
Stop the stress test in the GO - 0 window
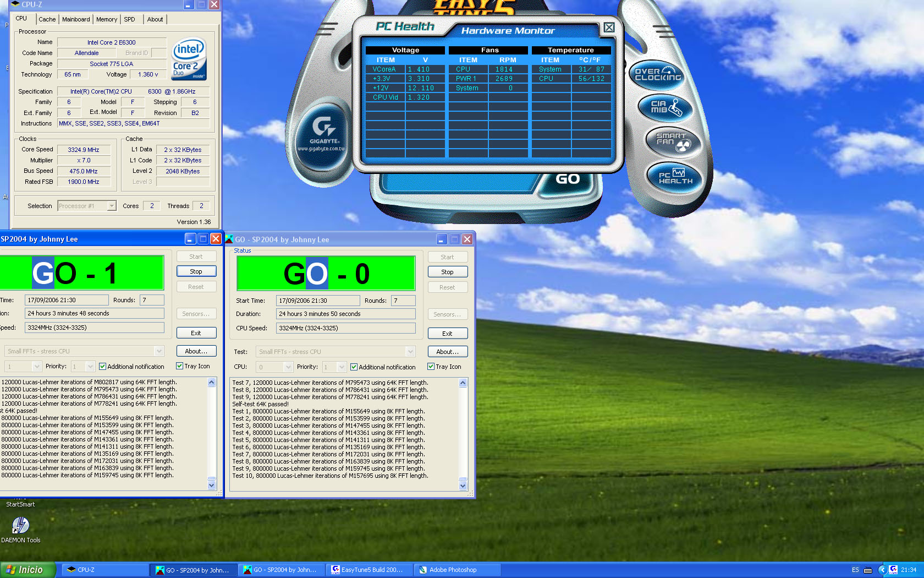(x=448, y=272)
